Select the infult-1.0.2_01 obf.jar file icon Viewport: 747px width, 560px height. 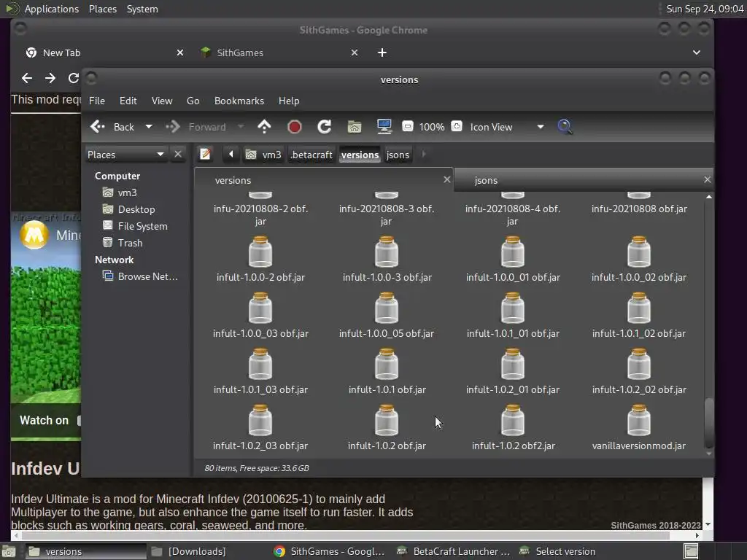tap(513, 364)
